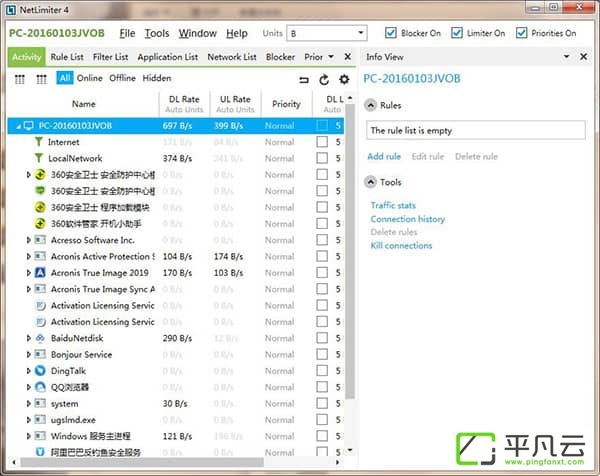The height and width of the screenshot is (476, 600).
Task: Click the Bonjour Service icon
Action: coord(40,354)
